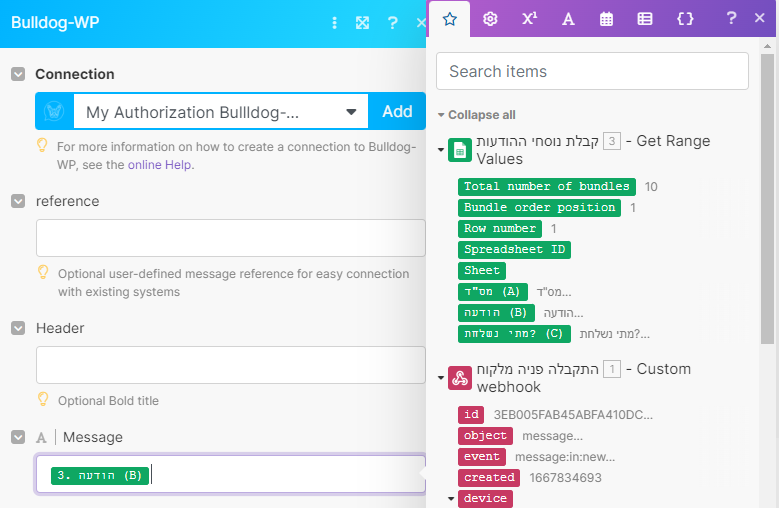Insert the Row number item
Screen dimensions: 779x508
coord(500,228)
